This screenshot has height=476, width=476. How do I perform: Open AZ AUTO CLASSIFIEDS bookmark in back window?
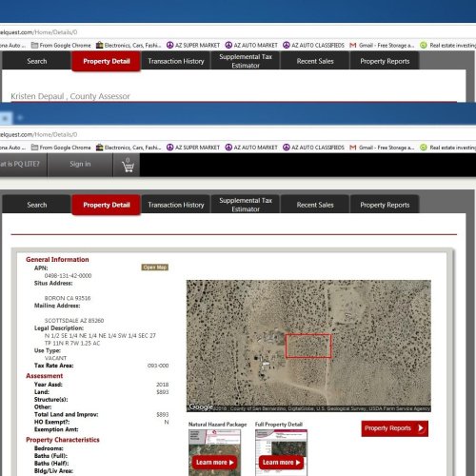pyautogui.click(x=313, y=46)
